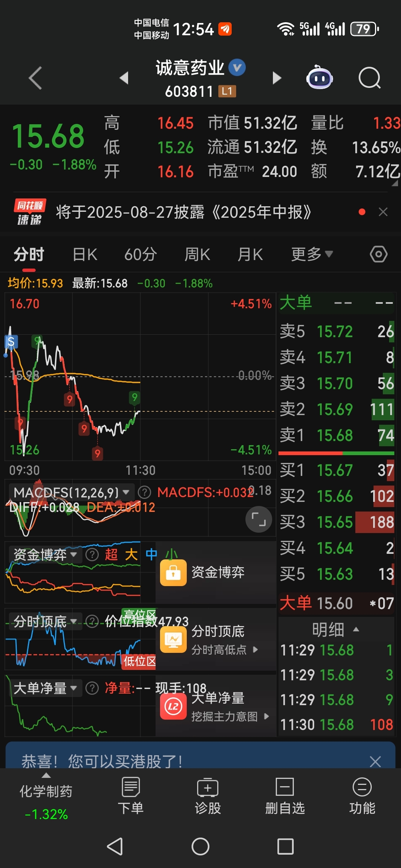Collapse the 明细 list

[x=336, y=629]
